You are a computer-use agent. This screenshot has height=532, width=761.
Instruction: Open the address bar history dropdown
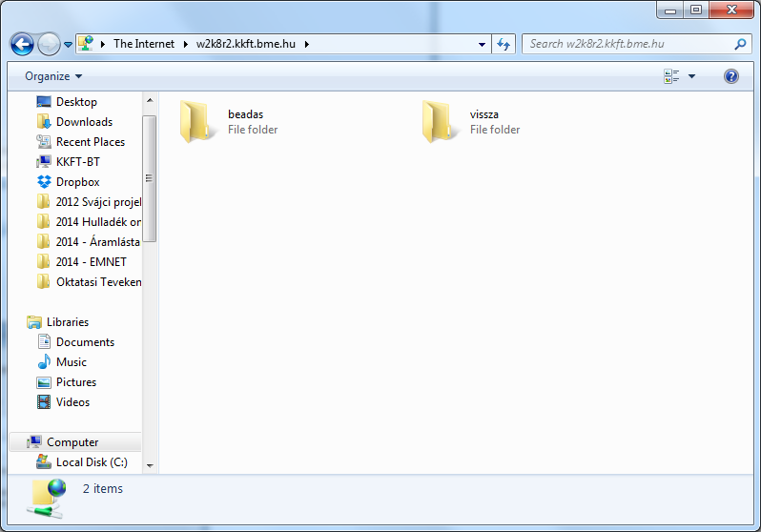pos(482,44)
